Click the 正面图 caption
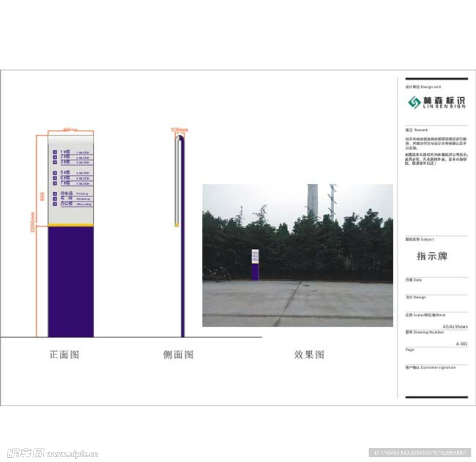This screenshot has height=462, width=476. (64, 355)
